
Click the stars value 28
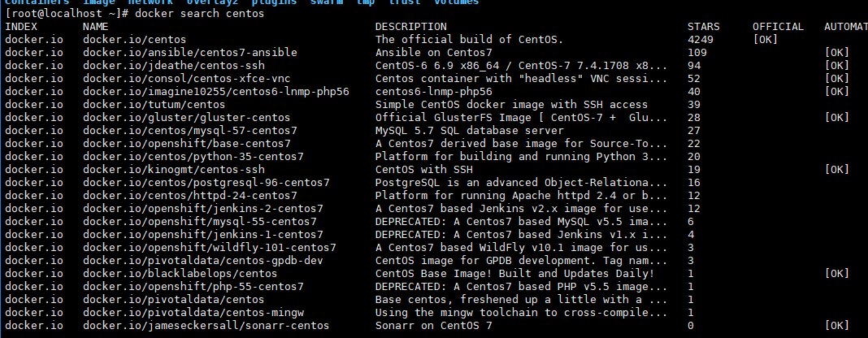click(x=693, y=117)
